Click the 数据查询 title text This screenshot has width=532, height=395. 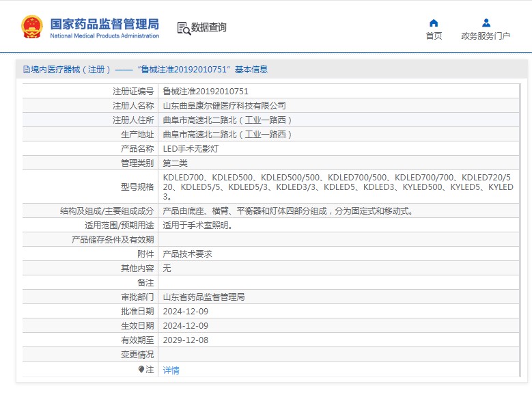[x=209, y=27]
